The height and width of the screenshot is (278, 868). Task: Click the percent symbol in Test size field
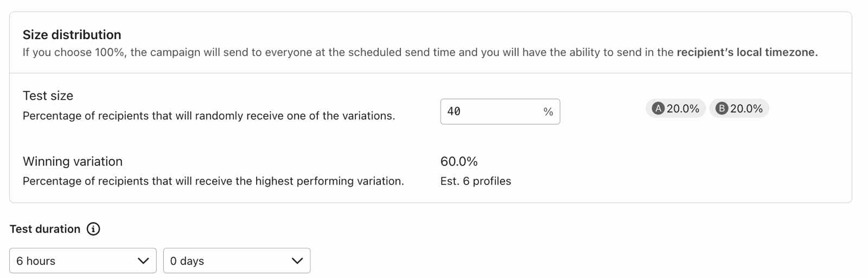[548, 112]
